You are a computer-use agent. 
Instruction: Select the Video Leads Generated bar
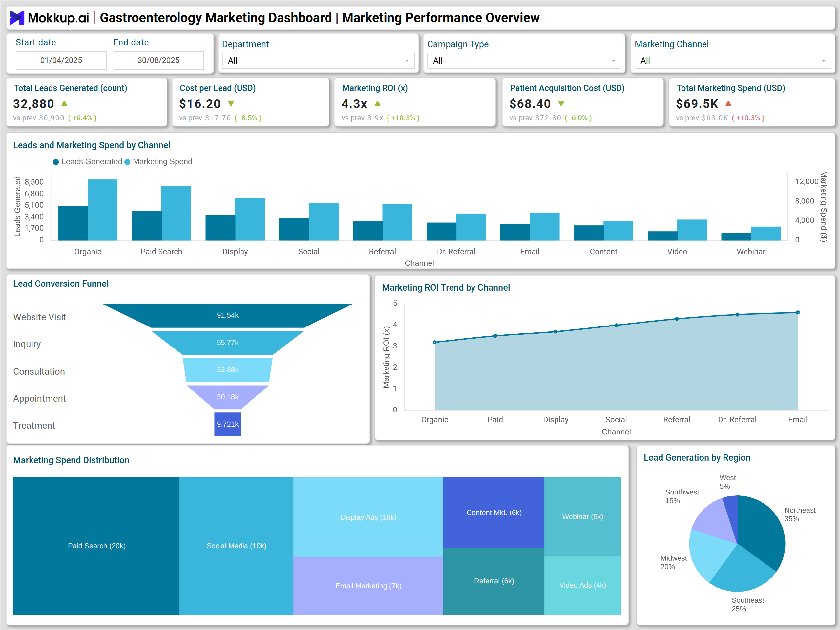(x=662, y=236)
